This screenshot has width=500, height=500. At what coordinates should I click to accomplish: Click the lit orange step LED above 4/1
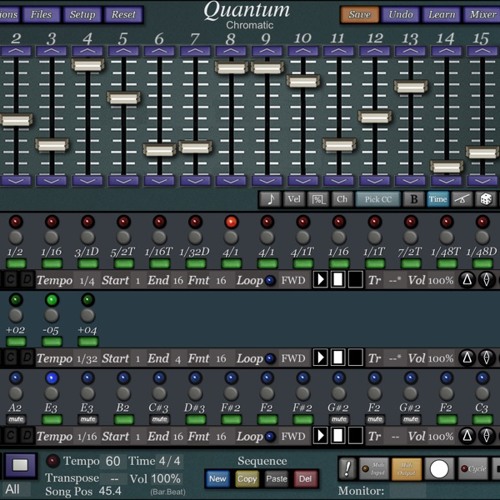[x=231, y=222]
